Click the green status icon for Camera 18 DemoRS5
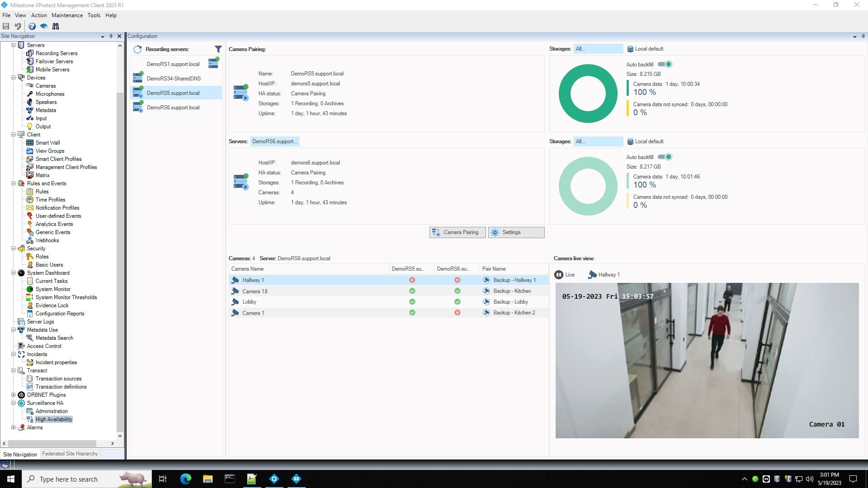This screenshot has height=488, width=868. [412, 291]
